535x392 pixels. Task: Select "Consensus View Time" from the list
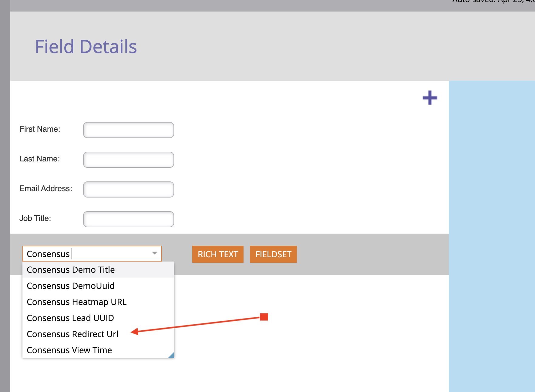(x=69, y=350)
